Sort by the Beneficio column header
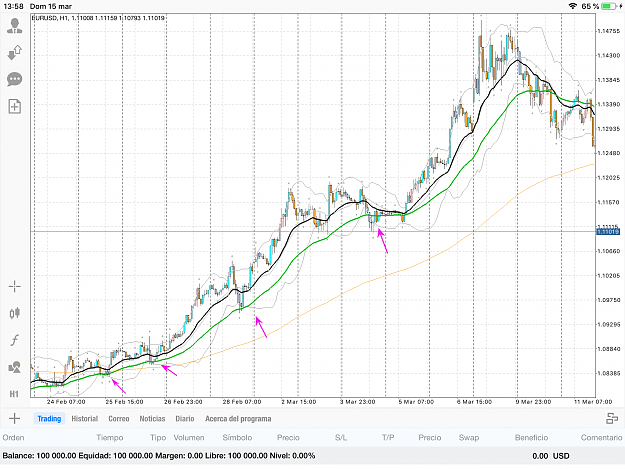 (531, 438)
